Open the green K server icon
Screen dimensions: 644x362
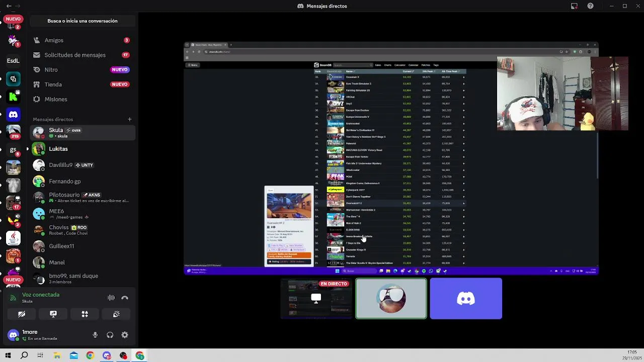pyautogui.click(x=13, y=97)
